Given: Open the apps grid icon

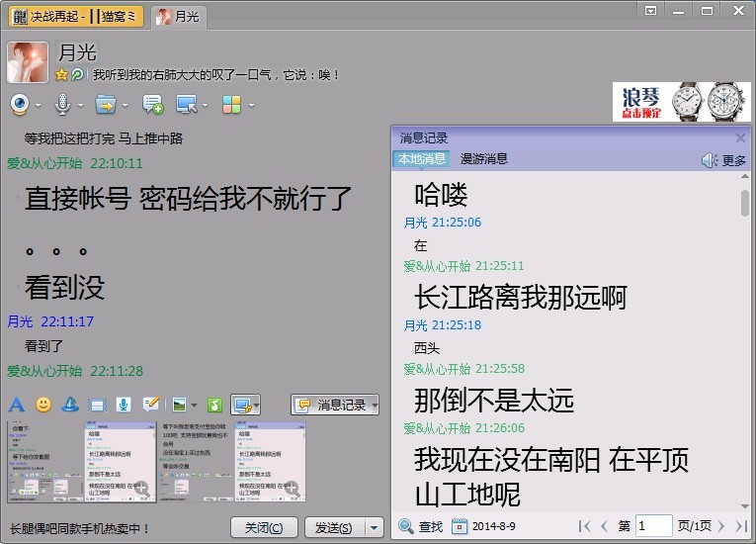Looking at the screenshot, I should coord(231,104).
